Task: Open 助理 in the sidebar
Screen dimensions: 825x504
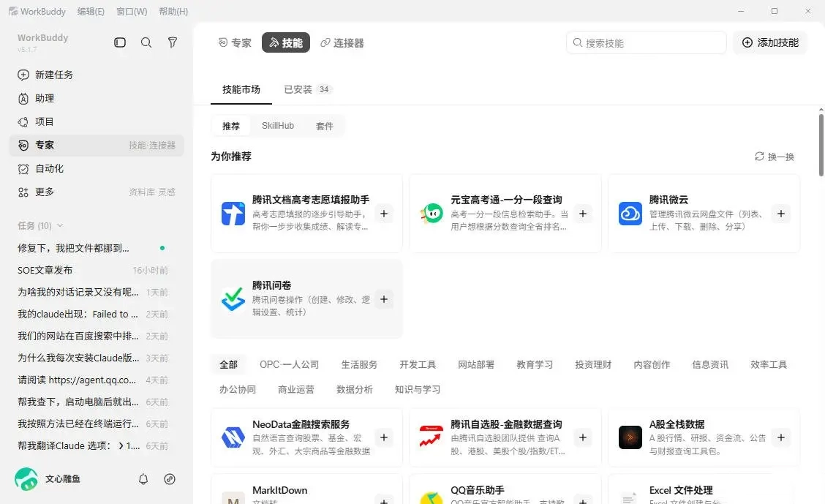Action: click(97, 98)
